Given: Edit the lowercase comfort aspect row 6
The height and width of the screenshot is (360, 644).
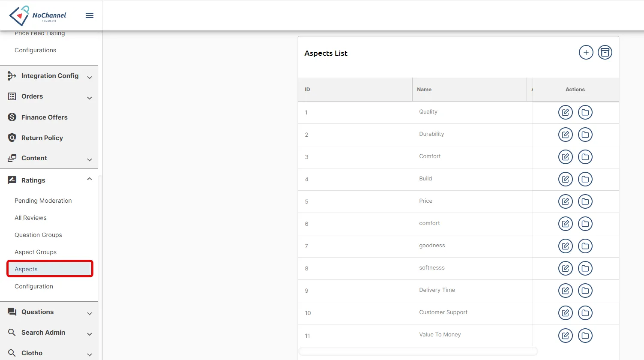Looking at the screenshot, I should 565,224.
